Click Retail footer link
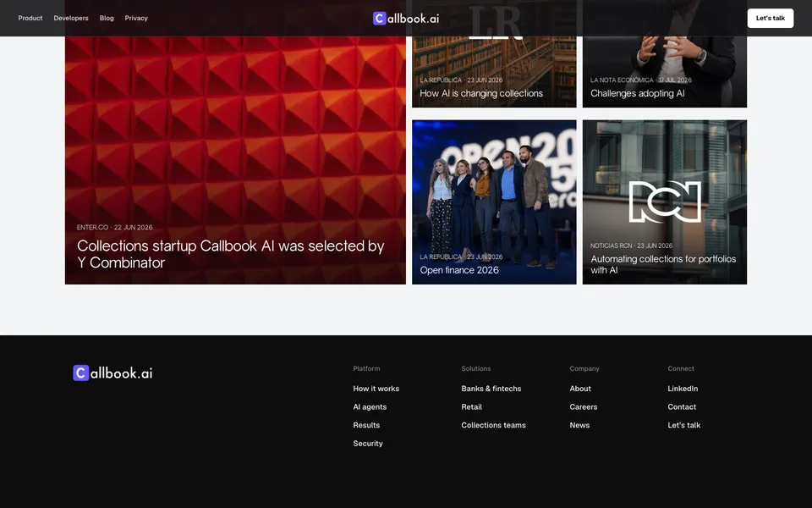Screen dimensions: 812x508 [471, 407]
